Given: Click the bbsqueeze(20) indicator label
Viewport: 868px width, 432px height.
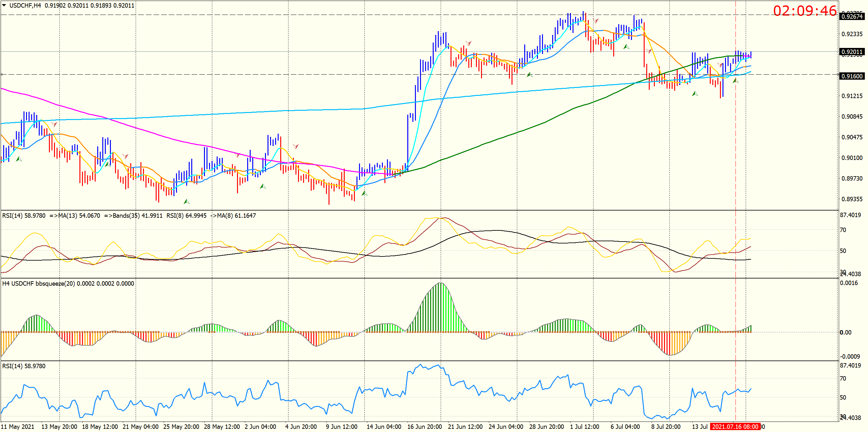Looking at the screenshot, I should (55, 283).
